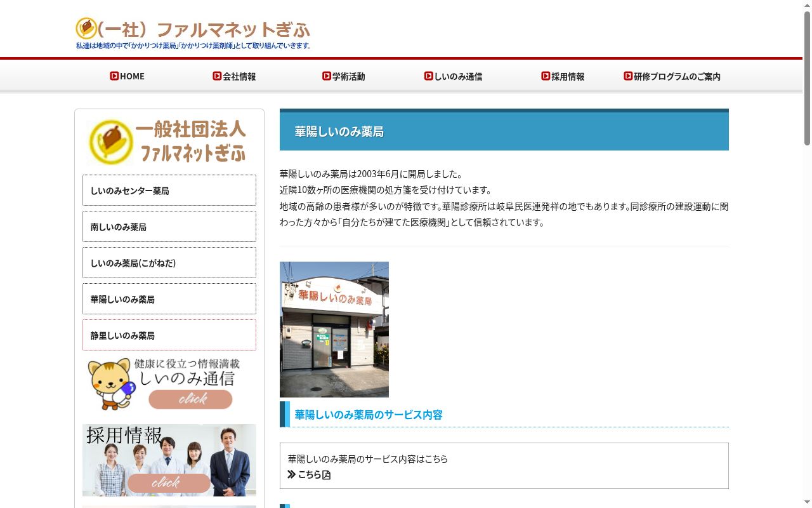
Task: Select 南しいのみ薬局 in the sidebar
Action: [x=169, y=227]
